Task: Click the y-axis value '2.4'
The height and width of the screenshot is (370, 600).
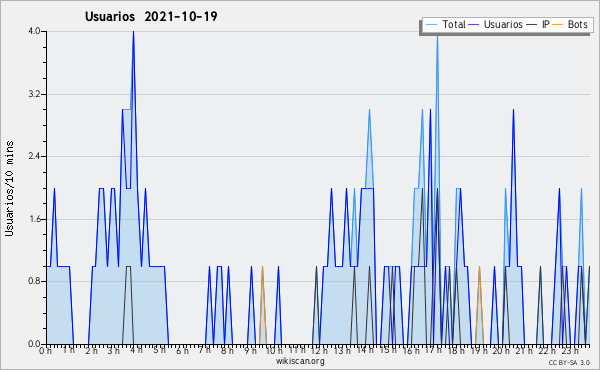Action: pyautogui.click(x=34, y=156)
